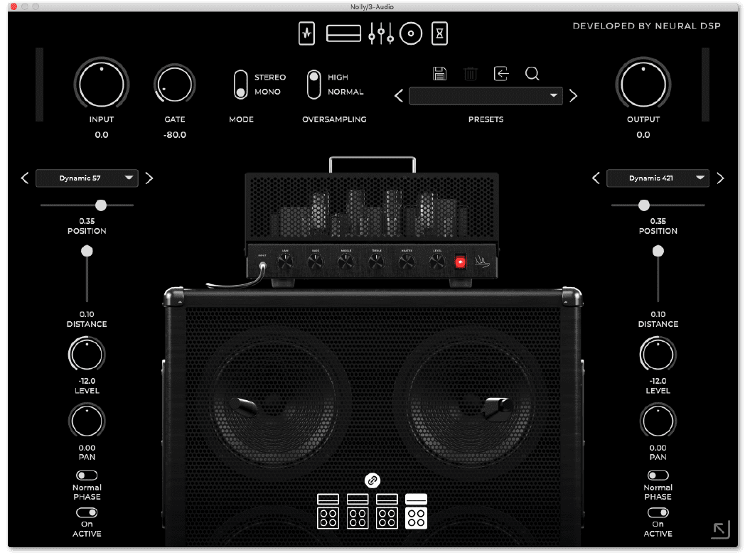Toggle OVERSAMPLING between High and Normal
Viewport: 745px width, 560px height.
(313, 83)
